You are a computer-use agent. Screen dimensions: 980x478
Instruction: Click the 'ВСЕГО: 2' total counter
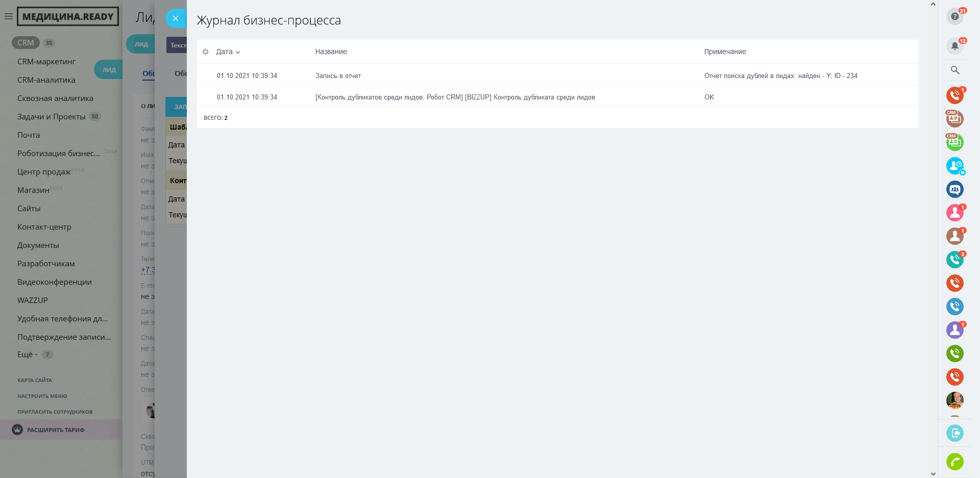pyautogui.click(x=215, y=118)
